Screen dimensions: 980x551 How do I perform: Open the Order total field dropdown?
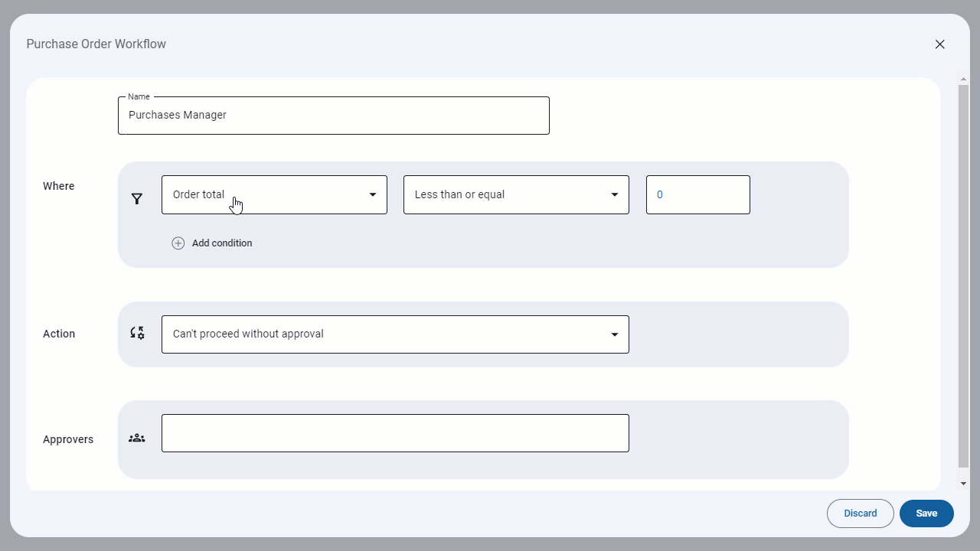click(x=274, y=195)
